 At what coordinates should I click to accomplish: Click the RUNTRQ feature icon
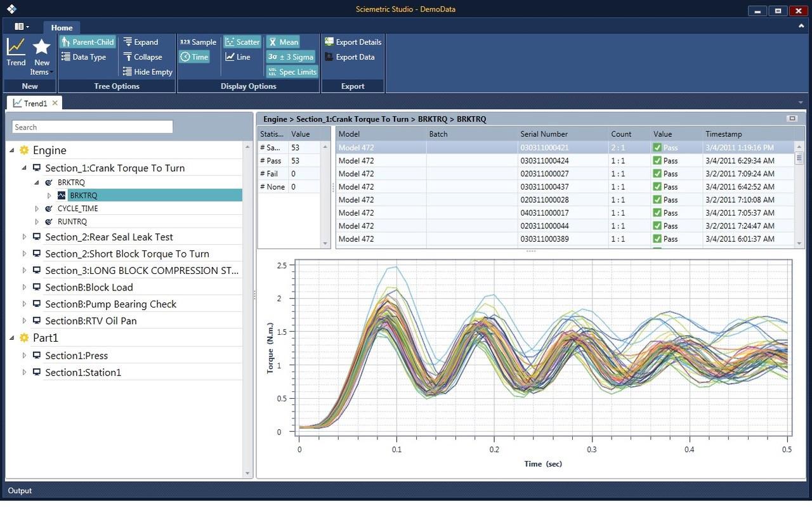49,222
